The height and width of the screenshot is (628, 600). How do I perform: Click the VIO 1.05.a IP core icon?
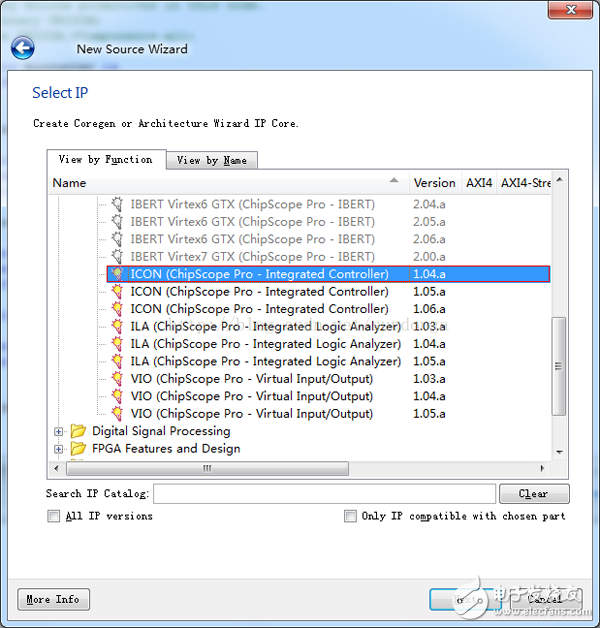pos(117,414)
